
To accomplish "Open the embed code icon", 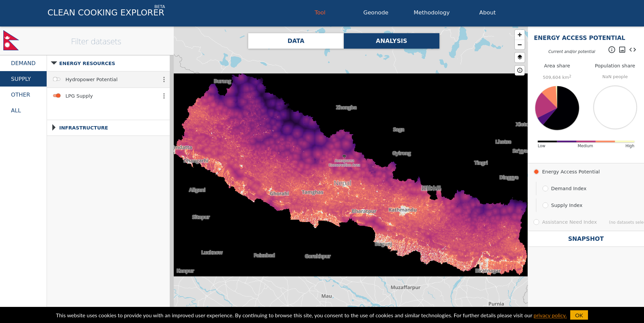I will [x=633, y=50].
